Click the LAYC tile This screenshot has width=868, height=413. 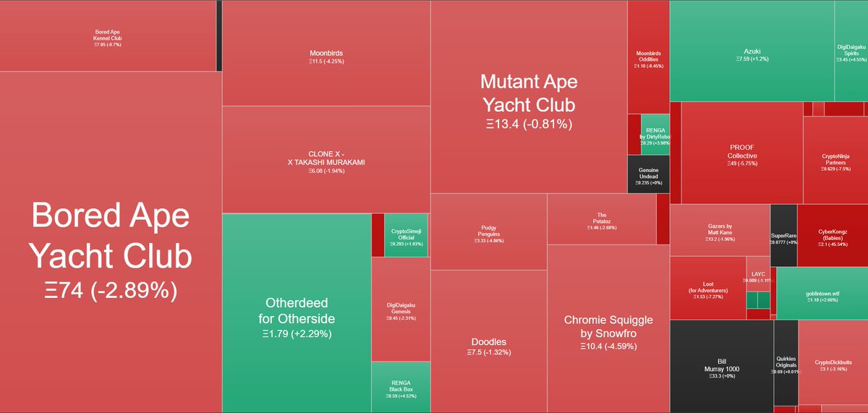758,273
